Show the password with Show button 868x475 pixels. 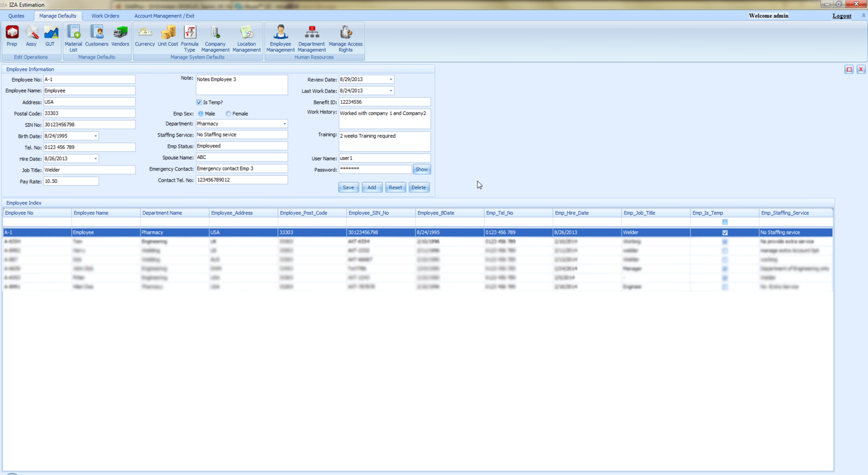421,169
